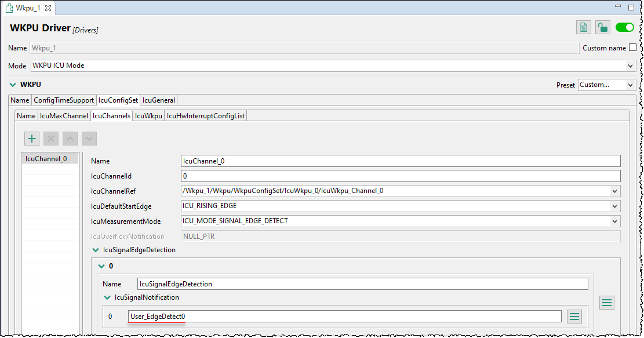Click the move channel down arrow icon
Image resolution: width=644 pixels, height=338 pixels.
(89, 138)
